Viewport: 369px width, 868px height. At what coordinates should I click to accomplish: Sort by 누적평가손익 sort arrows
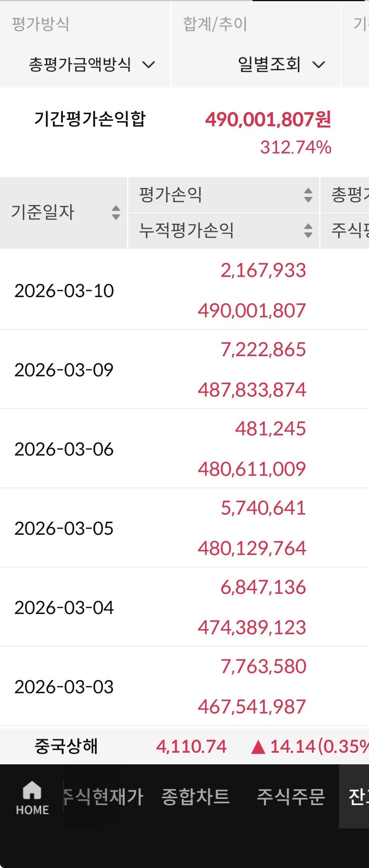[308, 230]
